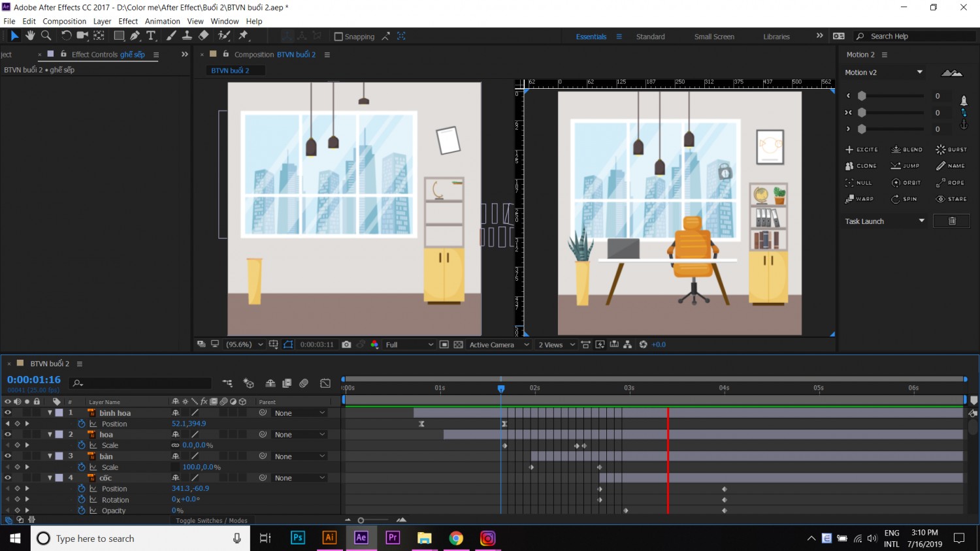980x551 pixels.
Task: Open the magnification 95.6% dropdown
Action: (244, 345)
